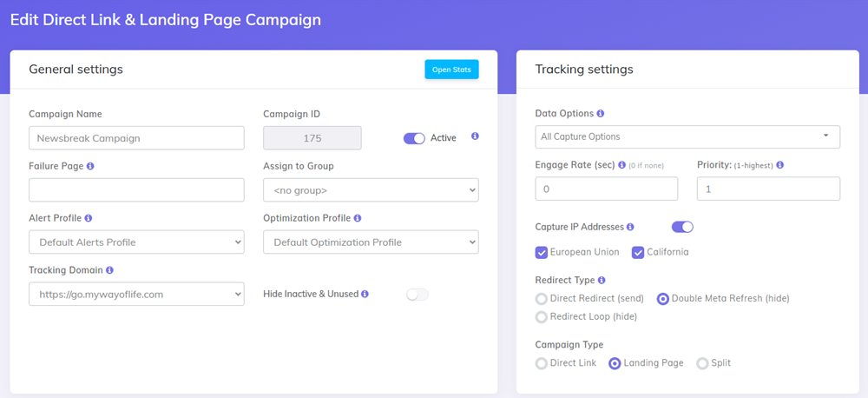This screenshot has height=398, width=868.
Task: Click Redirect Type info icon
Action: point(602,281)
